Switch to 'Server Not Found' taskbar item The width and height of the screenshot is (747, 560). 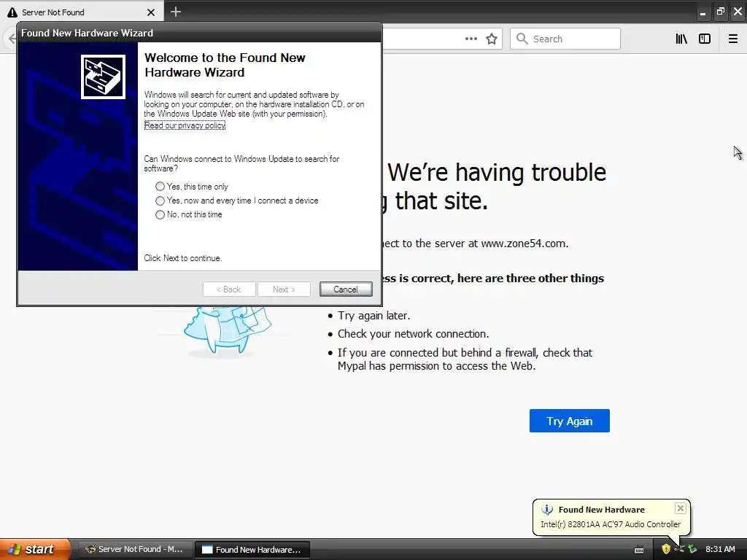pos(134,550)
